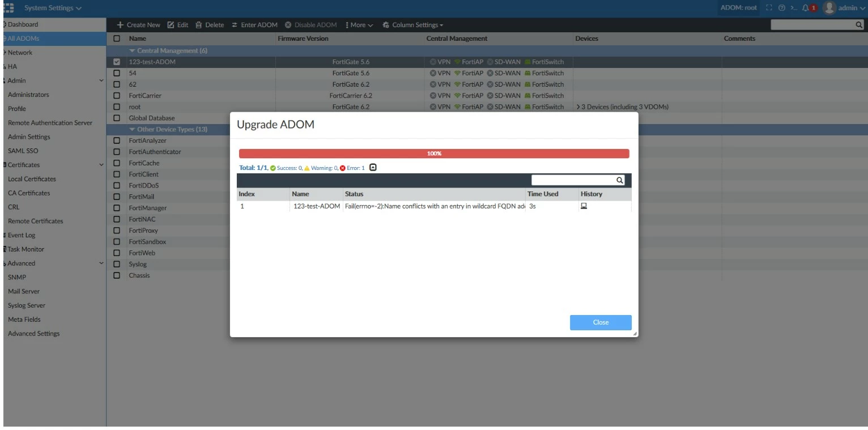This screenshot has height=430, width=868.
Task: Click the 100% upgrade progress bar
Action: (x=434, y=154)
